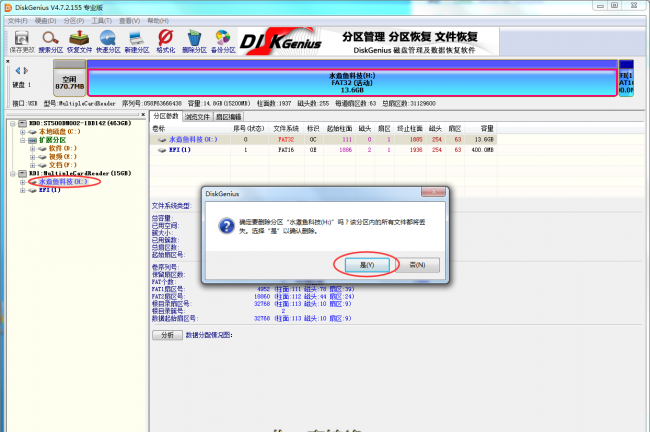Open the 查看(V) menu

click(x=129, y=21)
